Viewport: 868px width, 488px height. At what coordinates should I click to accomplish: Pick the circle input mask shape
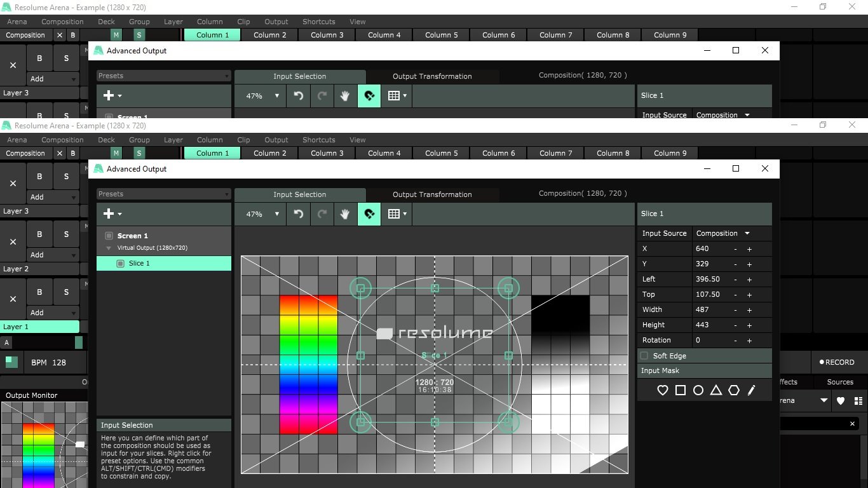tap(698, 390)
